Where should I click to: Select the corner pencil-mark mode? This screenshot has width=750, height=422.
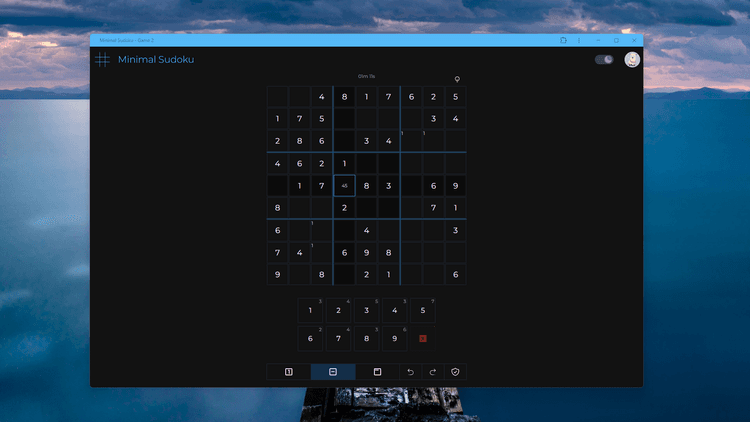tap(377, 372)
